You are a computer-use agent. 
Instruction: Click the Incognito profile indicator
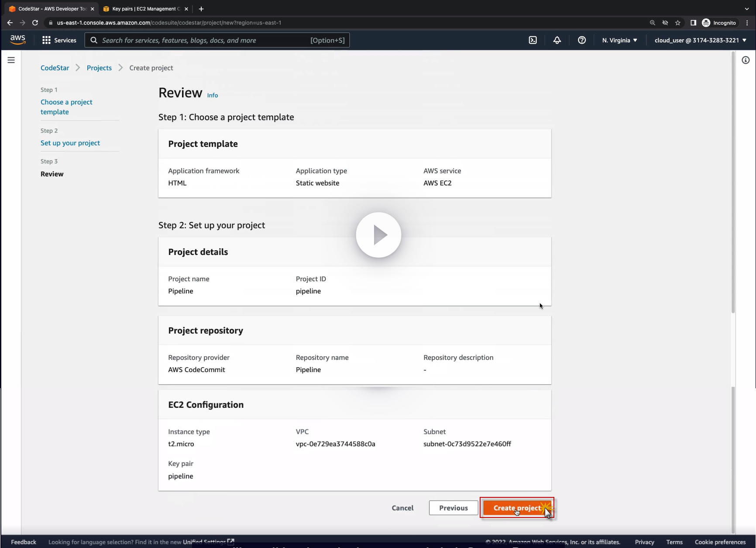click(x=719, y=23)
